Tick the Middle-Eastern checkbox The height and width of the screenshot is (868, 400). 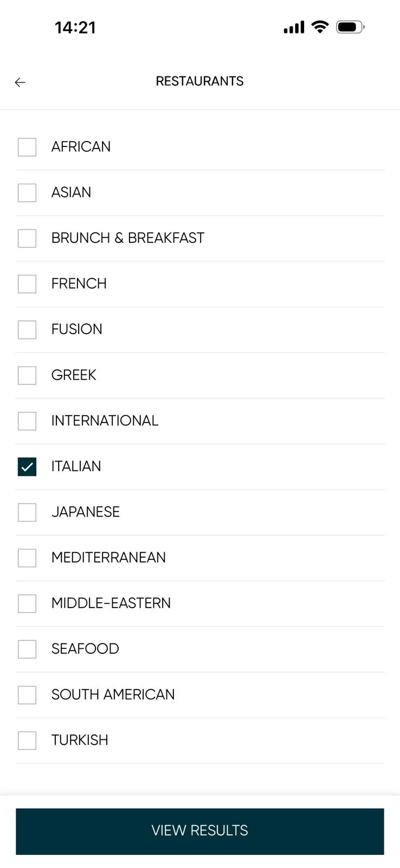tap(27, 603)
